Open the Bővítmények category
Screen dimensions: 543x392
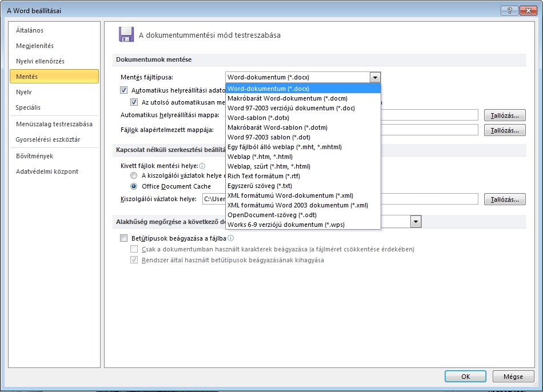[54, 156]
